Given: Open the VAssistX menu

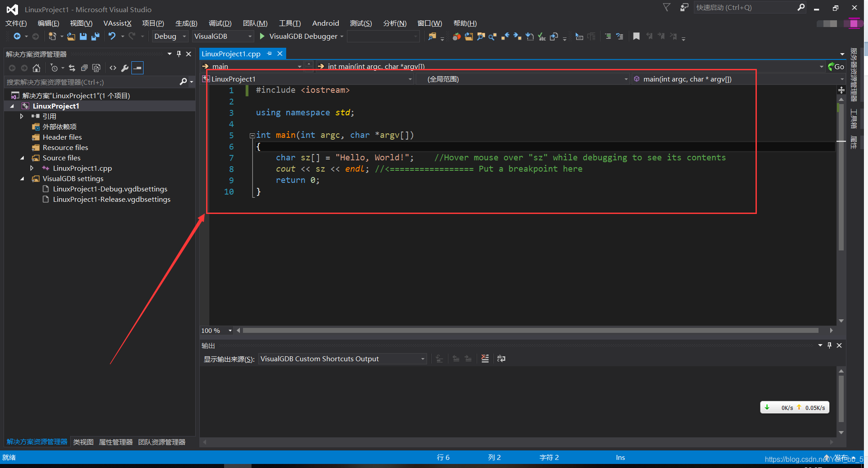Looking at the screenshot, I should tap(117, 23).
